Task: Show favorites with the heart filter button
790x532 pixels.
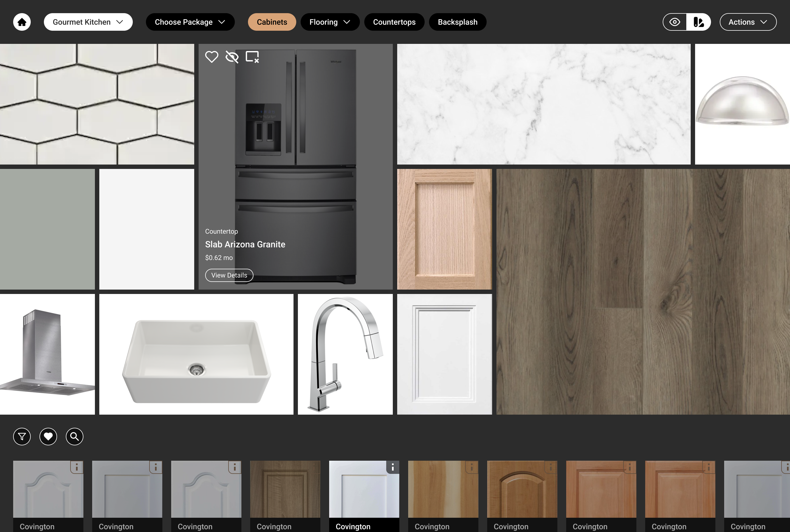Action: click(48, 436)
